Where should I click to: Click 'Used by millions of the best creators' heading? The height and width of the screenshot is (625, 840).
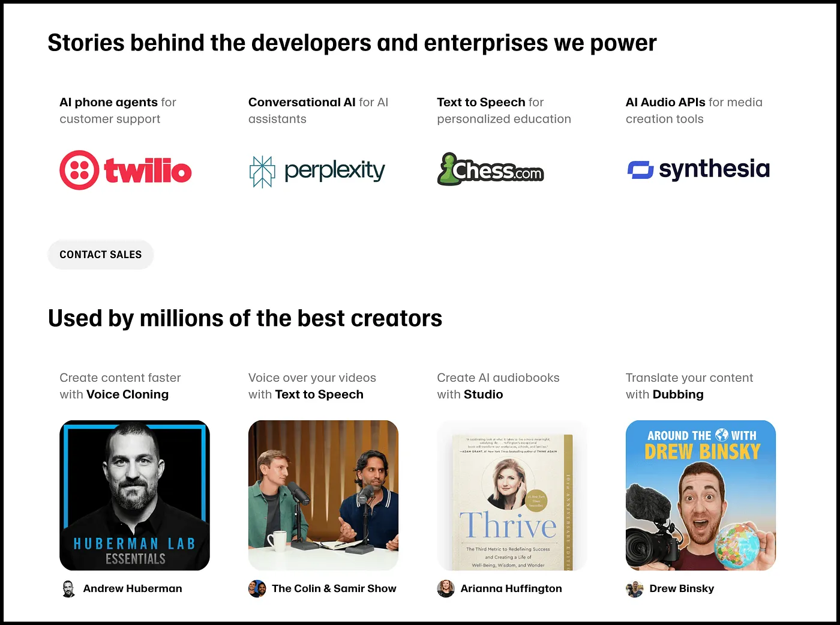pos(245,318)
